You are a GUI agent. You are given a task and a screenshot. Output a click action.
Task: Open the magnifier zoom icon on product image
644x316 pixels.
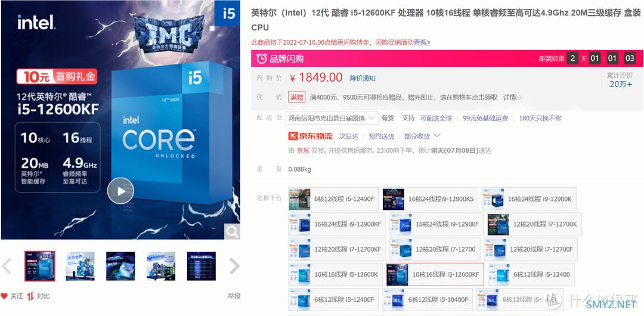pyautogui.click(x=232, y=232)
